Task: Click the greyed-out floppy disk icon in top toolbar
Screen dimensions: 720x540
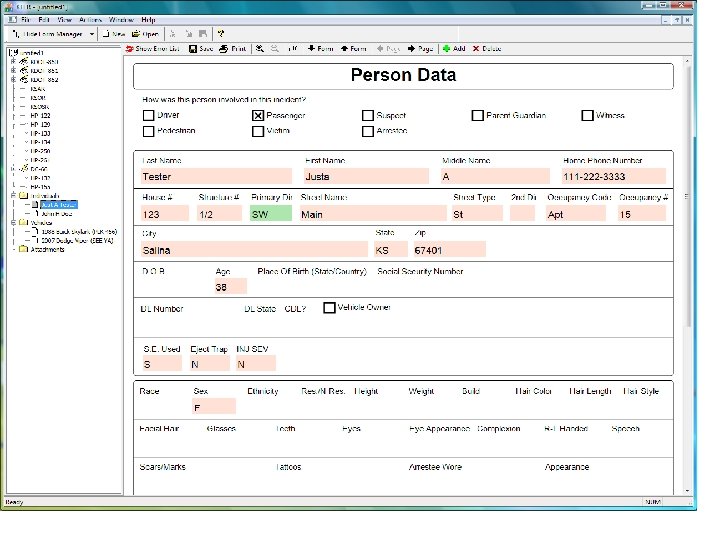Action: pyautogui.click(x=203, y=34)
